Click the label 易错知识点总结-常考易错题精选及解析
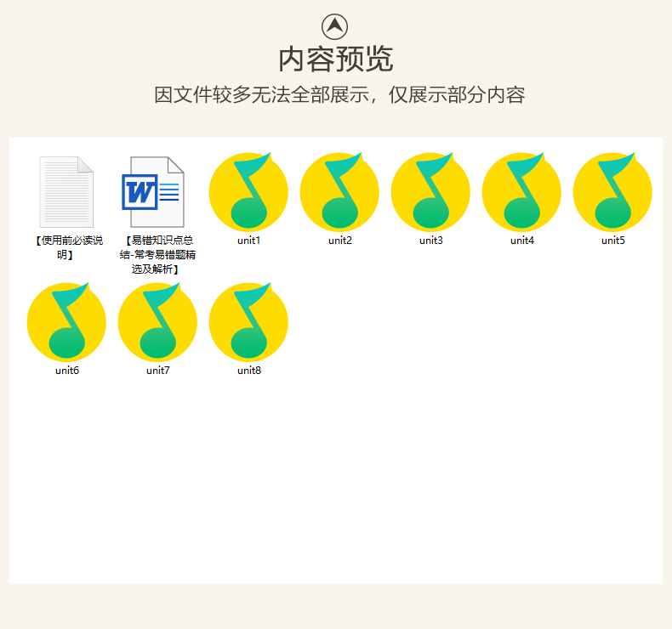The height and width of the screenshot is (629, 672). coord(157,255)
